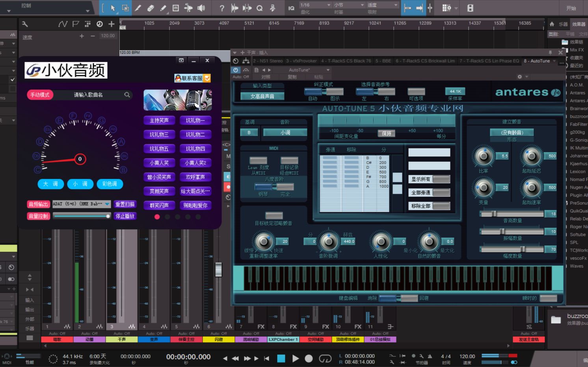
Task: Click the plus add track icon
Action: (x=112, y=24)
